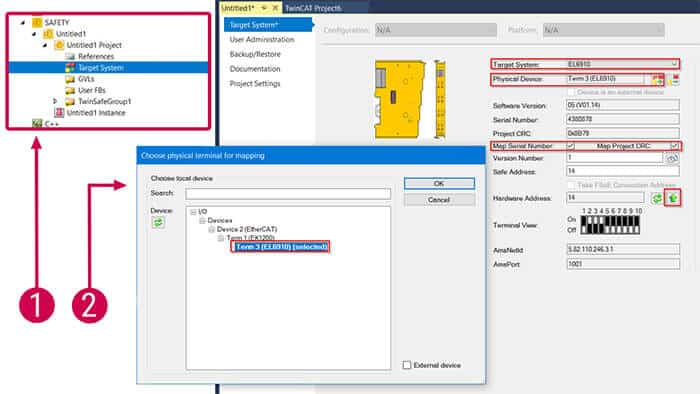
Task: Click Cancel in the mapping dialog
Action: [439, 200]
